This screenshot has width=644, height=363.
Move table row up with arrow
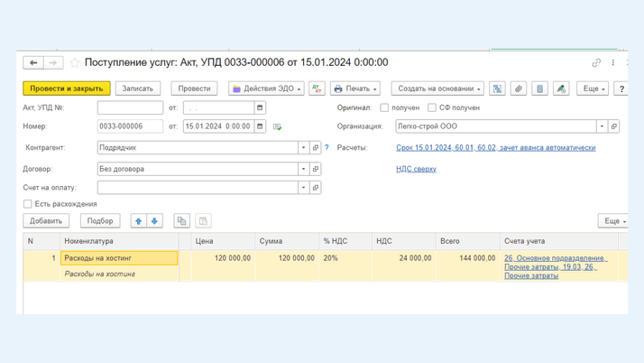click(x=138, y=221)
